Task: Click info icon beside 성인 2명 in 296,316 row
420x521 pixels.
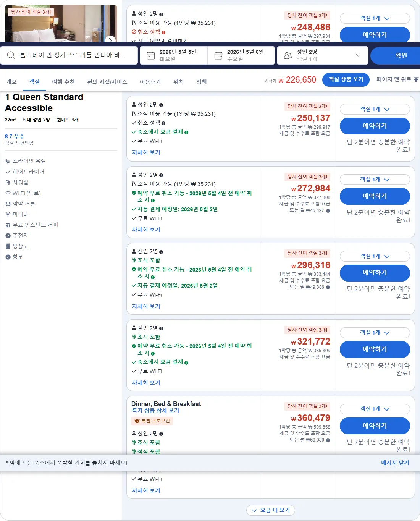Action: pyautogui.click(x=161, y=252)
